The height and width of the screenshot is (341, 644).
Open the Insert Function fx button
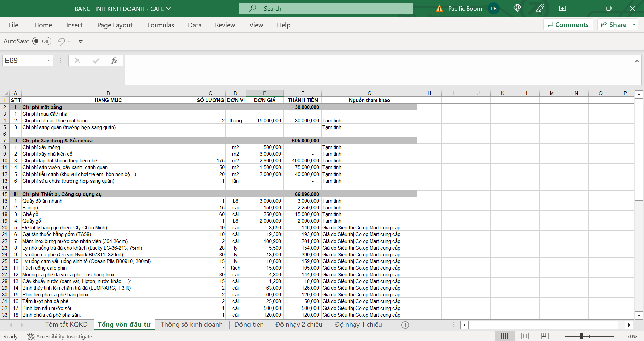tap(114, 61)
